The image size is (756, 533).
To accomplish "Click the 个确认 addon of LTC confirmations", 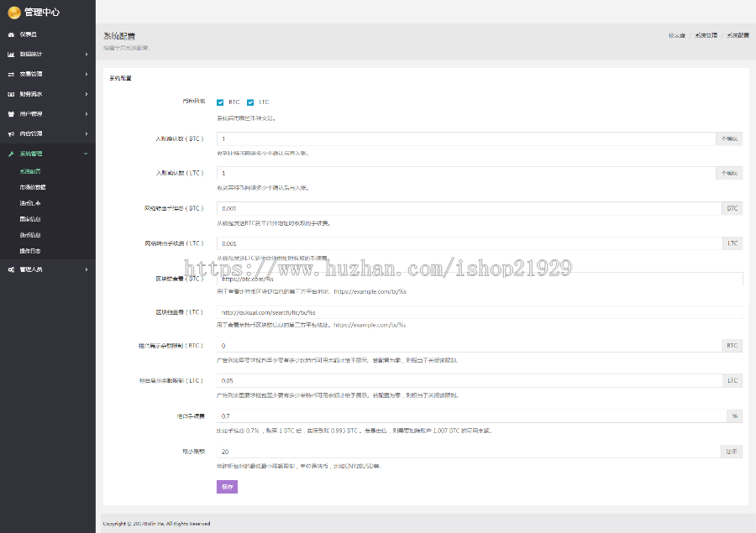I will point(729,173).
